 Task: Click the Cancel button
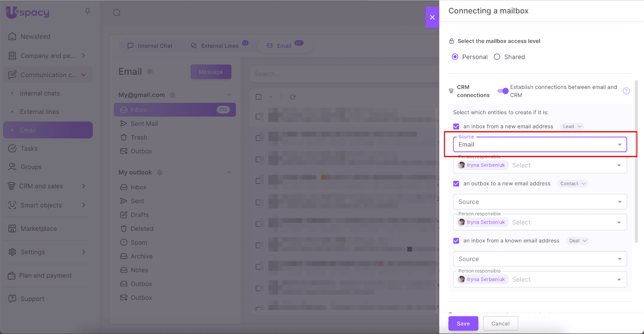[500, 324]
